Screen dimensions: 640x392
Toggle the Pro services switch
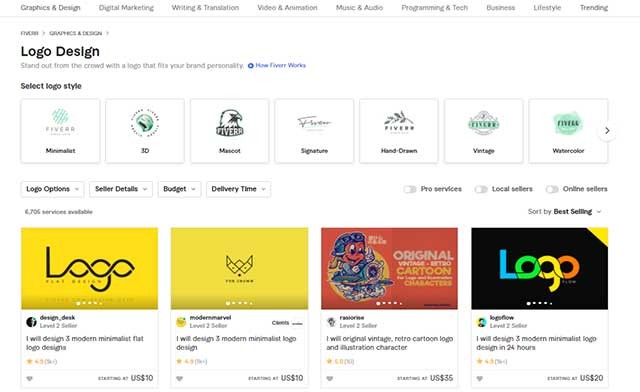point(410,189)
